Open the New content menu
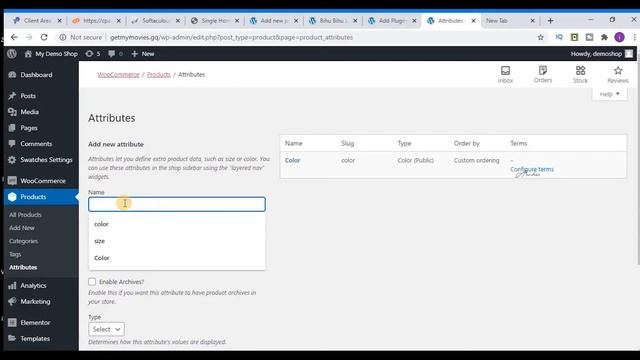Image resolution: width=640 pixels, height=360 pixels. click(x=142, y=54)
